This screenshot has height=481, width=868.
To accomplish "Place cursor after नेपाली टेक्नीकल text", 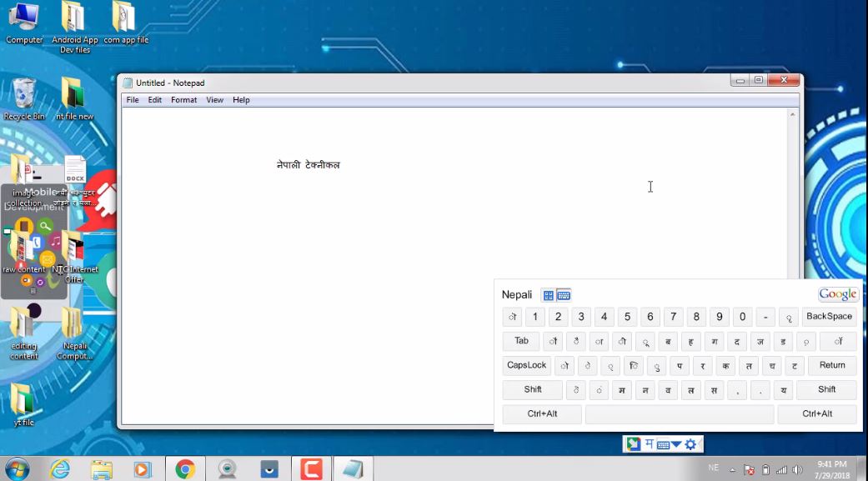I will click(341, 165).
